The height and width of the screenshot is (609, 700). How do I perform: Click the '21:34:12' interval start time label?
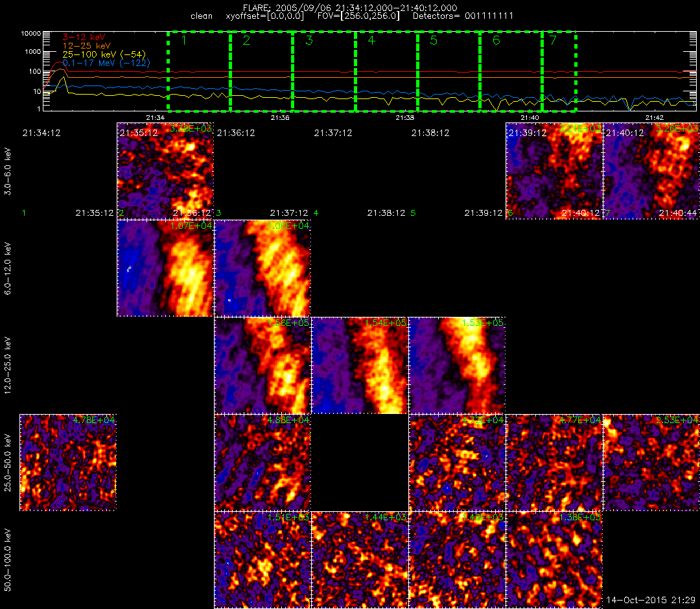click(x=41, y=133)
